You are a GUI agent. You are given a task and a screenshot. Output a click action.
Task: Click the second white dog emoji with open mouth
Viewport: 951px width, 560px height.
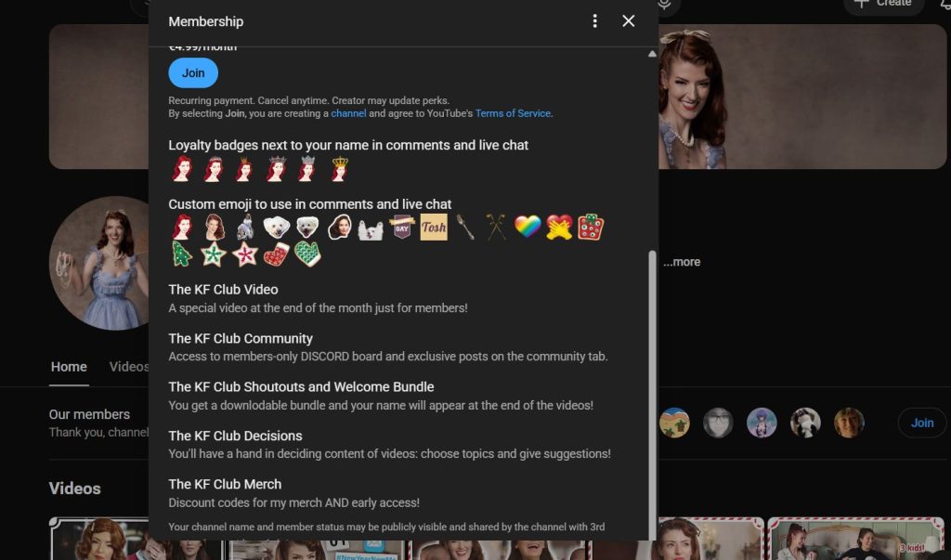coord(307,227)
